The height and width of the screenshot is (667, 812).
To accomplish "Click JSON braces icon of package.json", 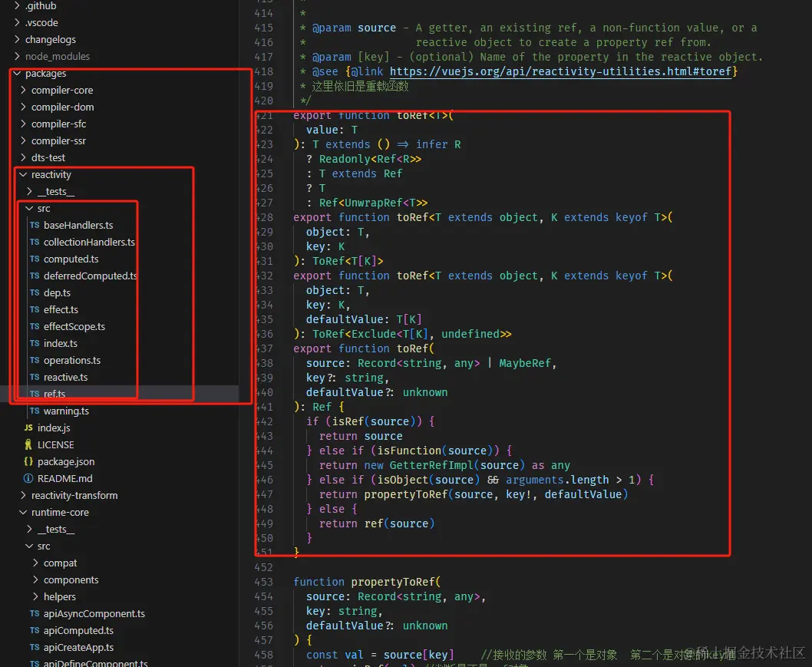I will pos(28,461).
